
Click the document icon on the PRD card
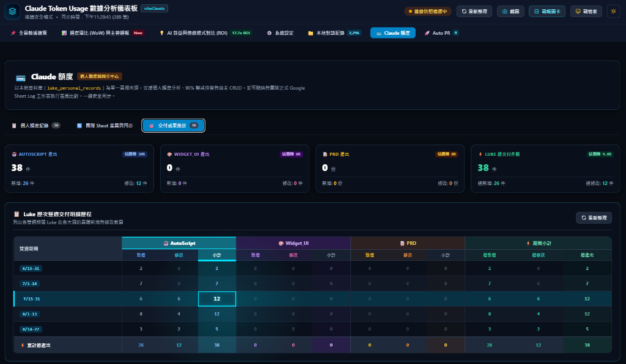point(325,155)
